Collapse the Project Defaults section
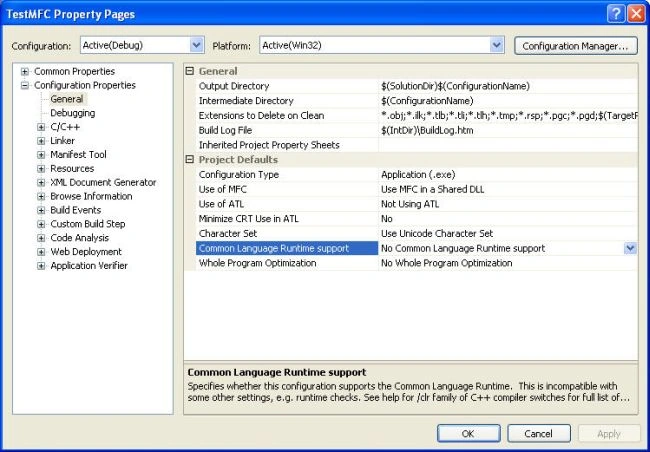Viewport: 650px width, 452px height. pyautogui.click(x=190, y=159)
